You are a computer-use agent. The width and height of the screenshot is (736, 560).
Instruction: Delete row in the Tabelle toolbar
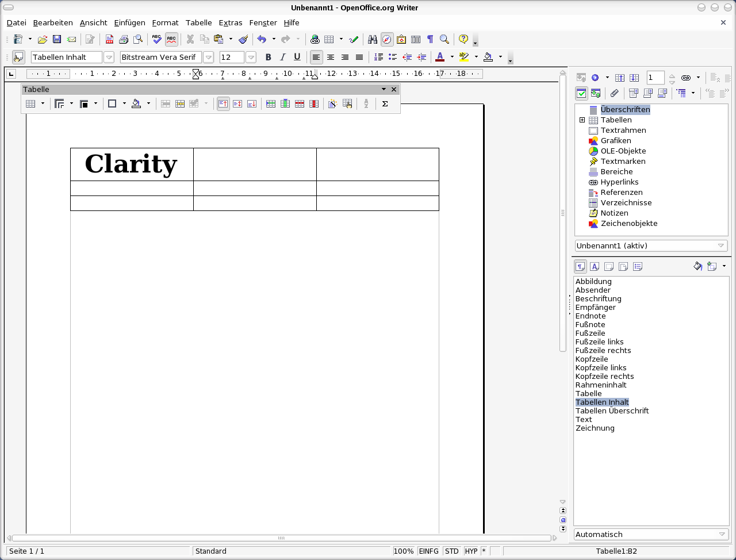[x=300, y=104]
